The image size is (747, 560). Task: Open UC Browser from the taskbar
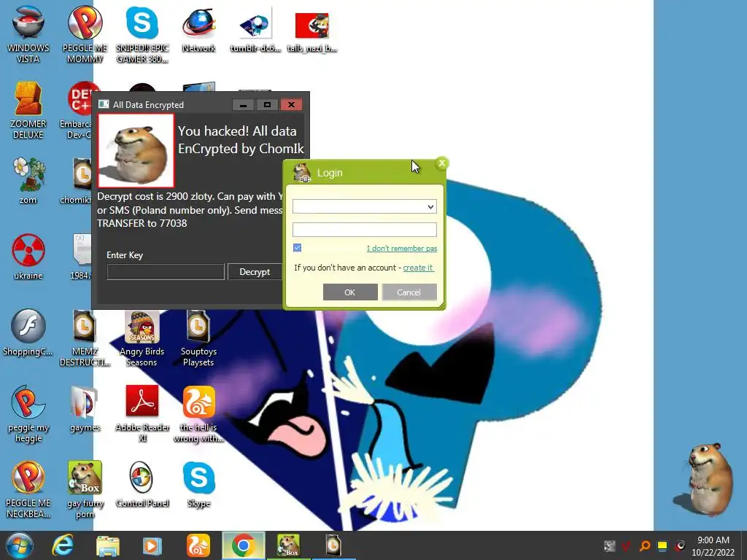coord(198,545)
